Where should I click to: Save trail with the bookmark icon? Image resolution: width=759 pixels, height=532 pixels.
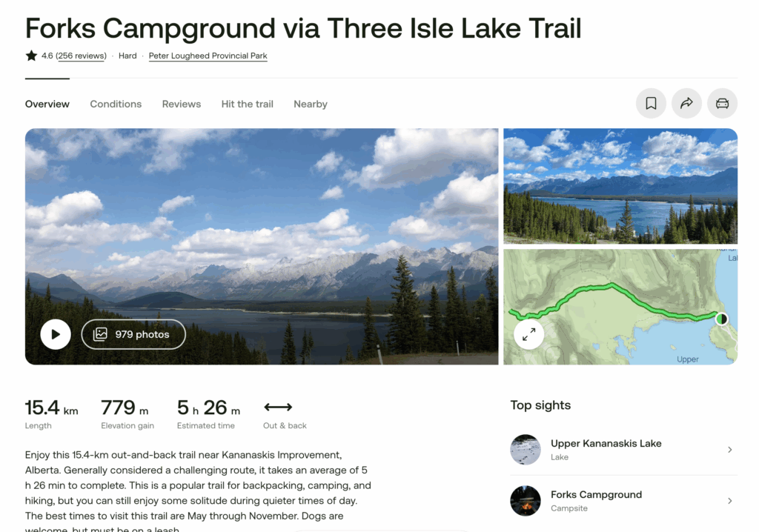[651, 103]
